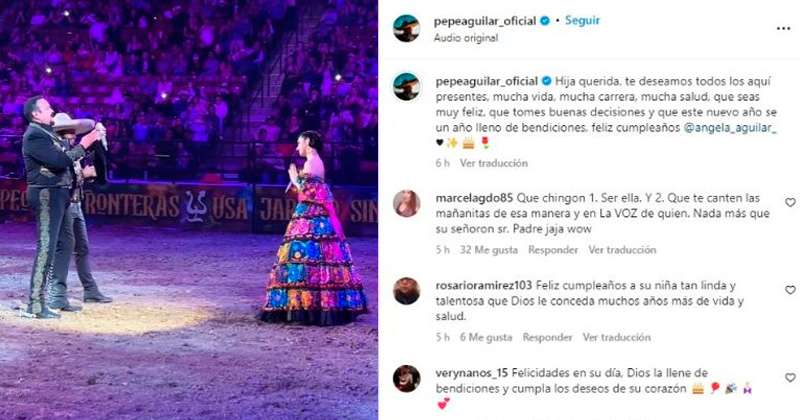Open the three-dots more options menu
Viewport: 800px width, 420px height.
tap(783, 29)
